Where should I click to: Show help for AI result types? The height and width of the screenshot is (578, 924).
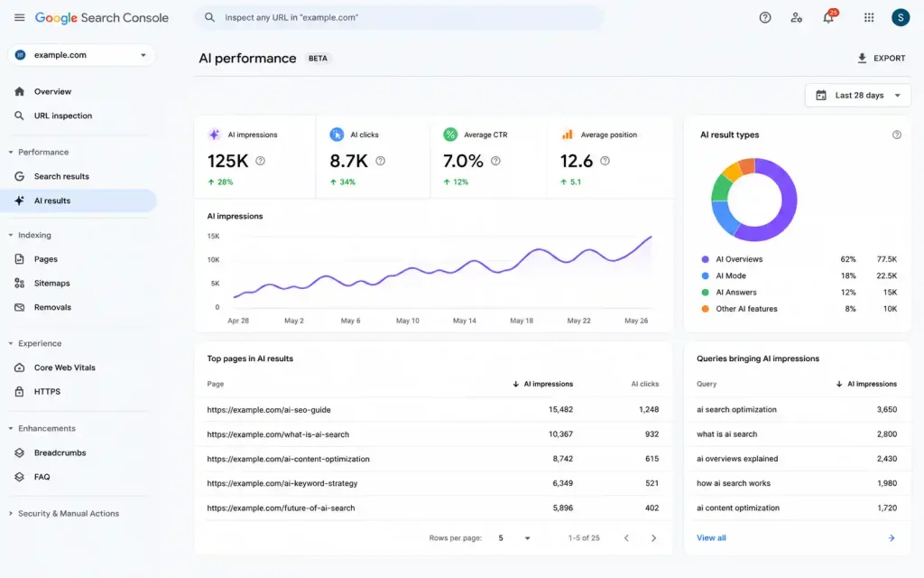click(x=896, y=135)
